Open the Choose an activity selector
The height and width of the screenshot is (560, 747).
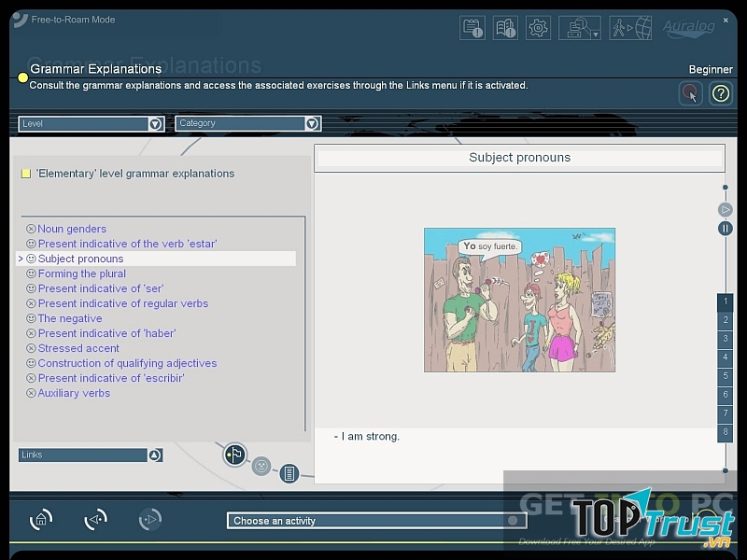tap(373, 521)
